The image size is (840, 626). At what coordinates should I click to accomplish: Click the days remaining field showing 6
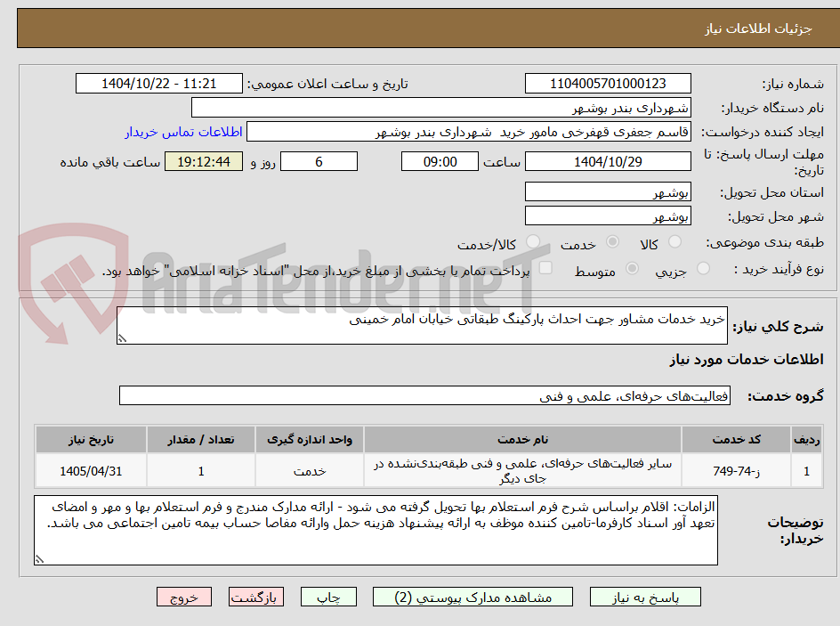[319, 161]
